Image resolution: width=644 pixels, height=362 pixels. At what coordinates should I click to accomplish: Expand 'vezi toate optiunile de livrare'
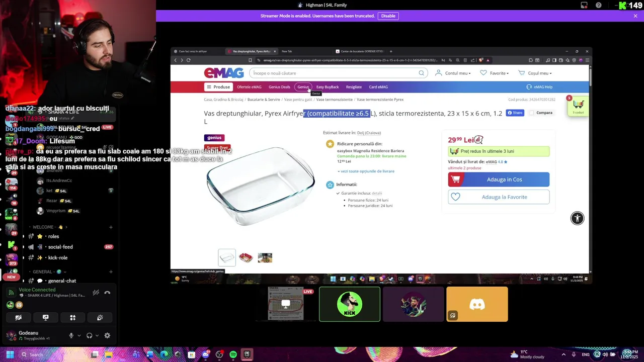[x=366, y=171]
